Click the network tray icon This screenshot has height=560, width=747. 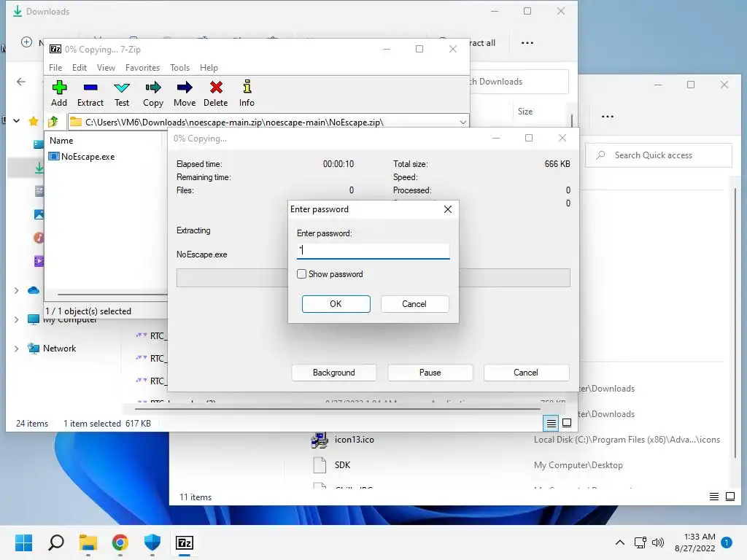[640, 542]
